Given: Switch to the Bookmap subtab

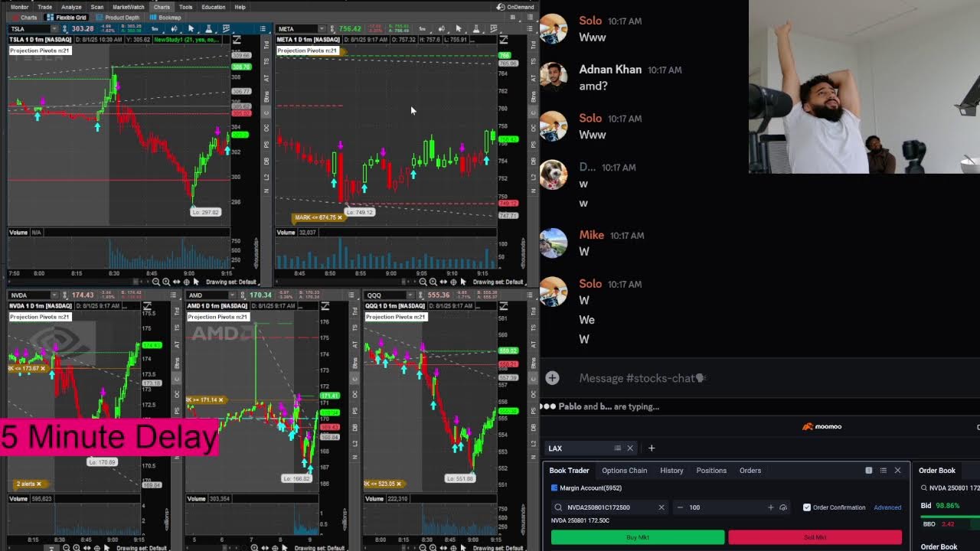Looking at the screenshot, I should pos(166,17).
